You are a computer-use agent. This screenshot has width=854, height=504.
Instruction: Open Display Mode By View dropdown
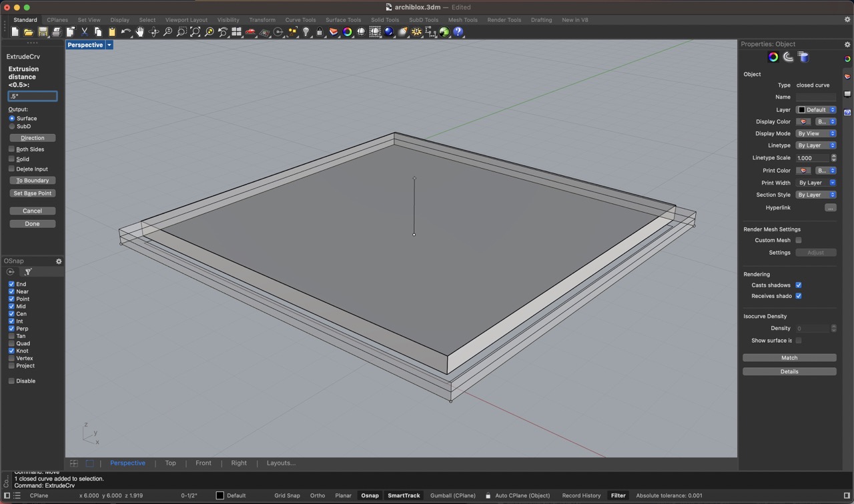coord(816,133)
